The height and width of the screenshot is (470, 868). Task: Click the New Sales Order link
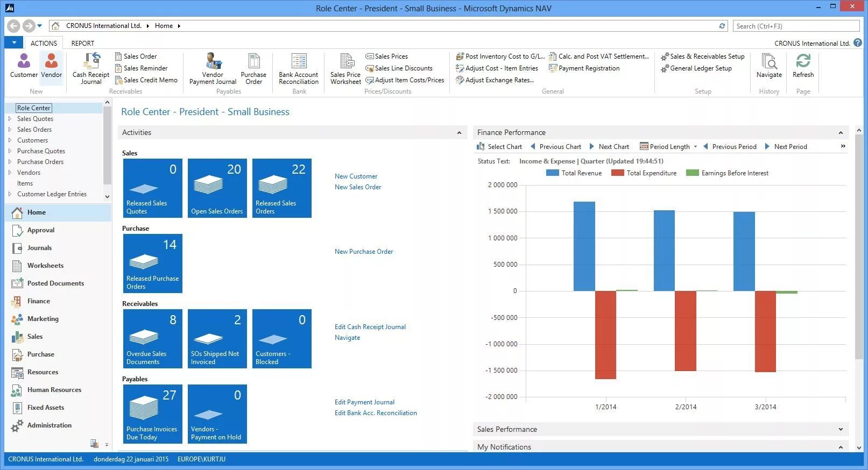point(358,187)
